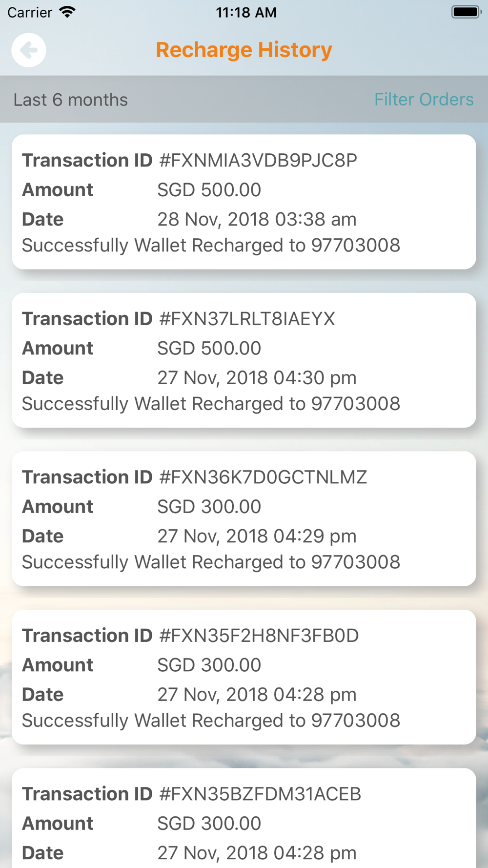Open transaction #FXN37LRLT8IAEYX card
Image resolution: width=488 pixels, height=868 pixels.
pos(244,360)
